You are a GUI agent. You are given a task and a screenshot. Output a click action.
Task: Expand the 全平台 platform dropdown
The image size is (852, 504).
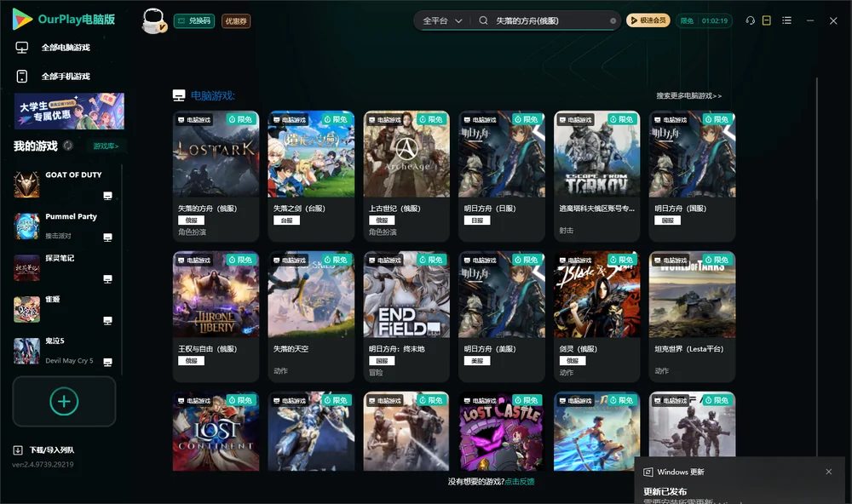(442, 20)
